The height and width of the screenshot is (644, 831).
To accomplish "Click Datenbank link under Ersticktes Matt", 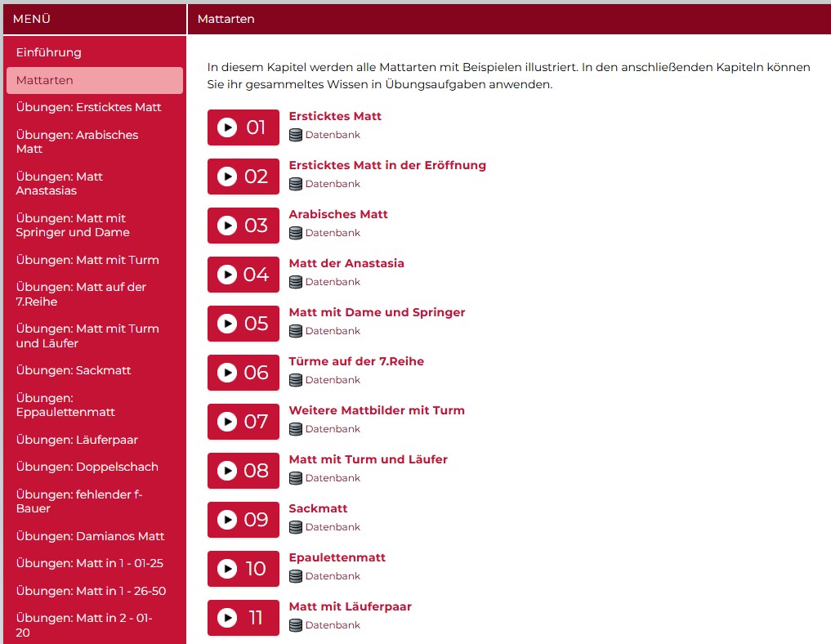I will [x=333, y=135].
